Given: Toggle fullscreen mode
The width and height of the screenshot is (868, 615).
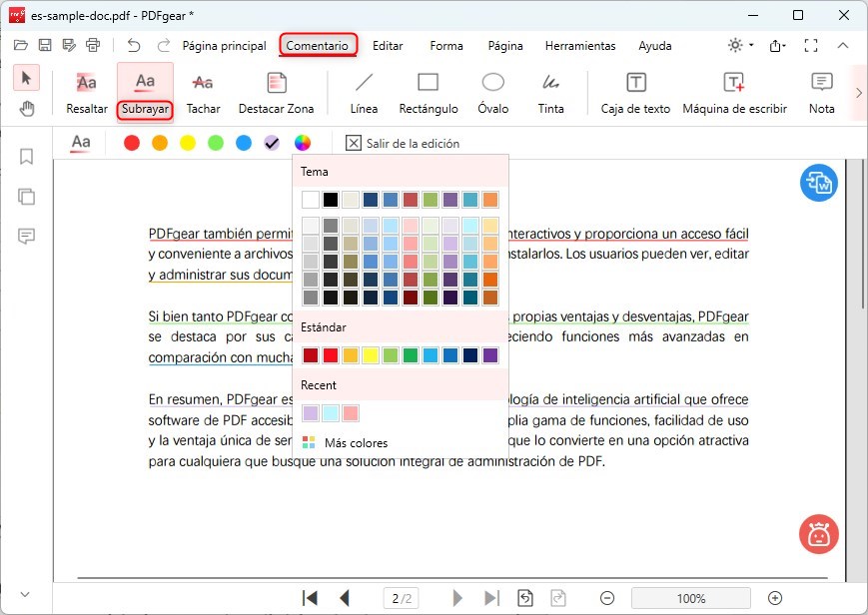Looking at the screenshot, I should pos(810,45).
